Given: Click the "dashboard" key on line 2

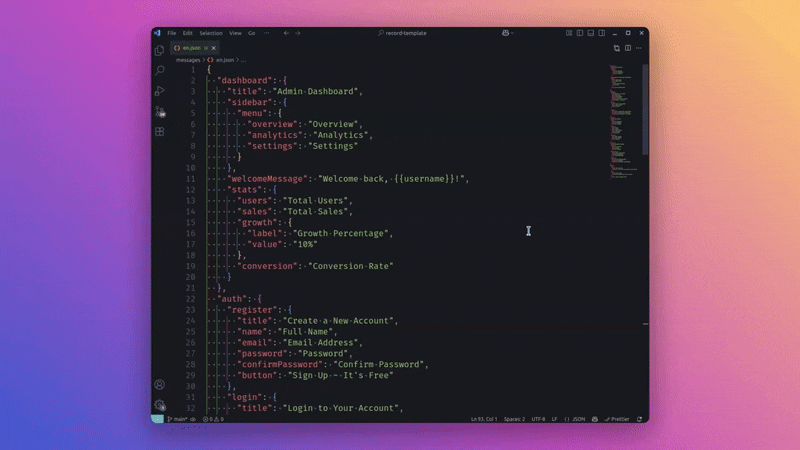Looking at the screenshot, I should [244, 80].
